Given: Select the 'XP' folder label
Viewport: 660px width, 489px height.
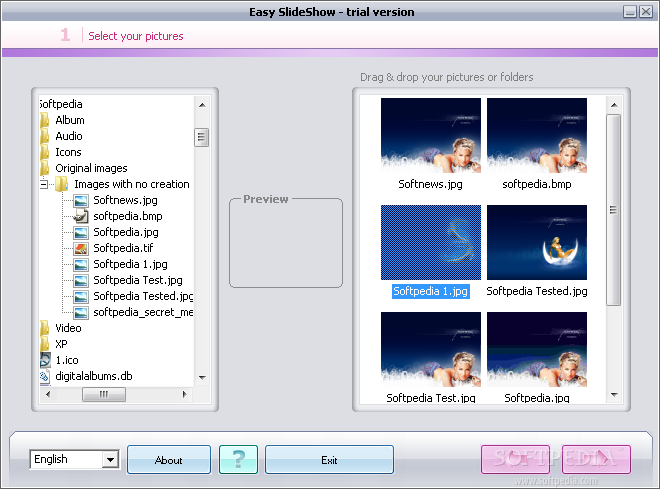Looking at the screenshot, I should 61,344.
